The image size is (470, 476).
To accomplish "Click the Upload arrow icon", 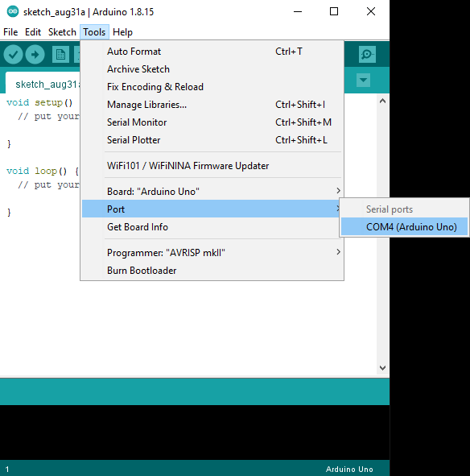I will pyautogui.click(x=35, y=55).
